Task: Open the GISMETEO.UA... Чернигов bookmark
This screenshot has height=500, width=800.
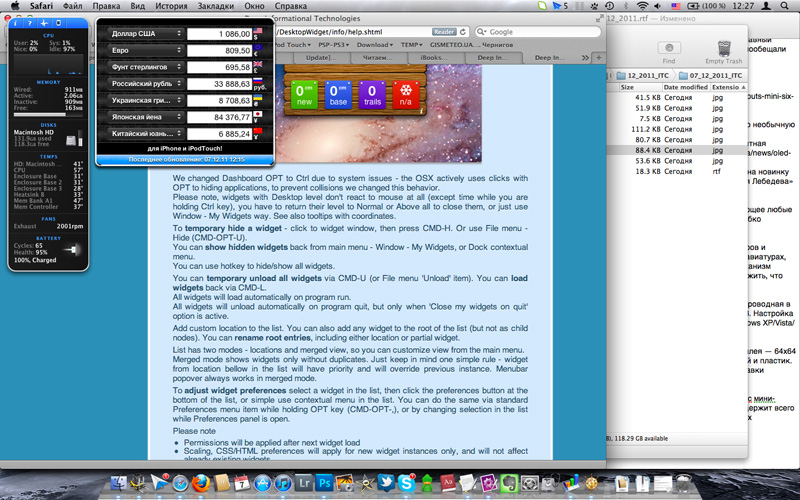Action: pos(471,45)
